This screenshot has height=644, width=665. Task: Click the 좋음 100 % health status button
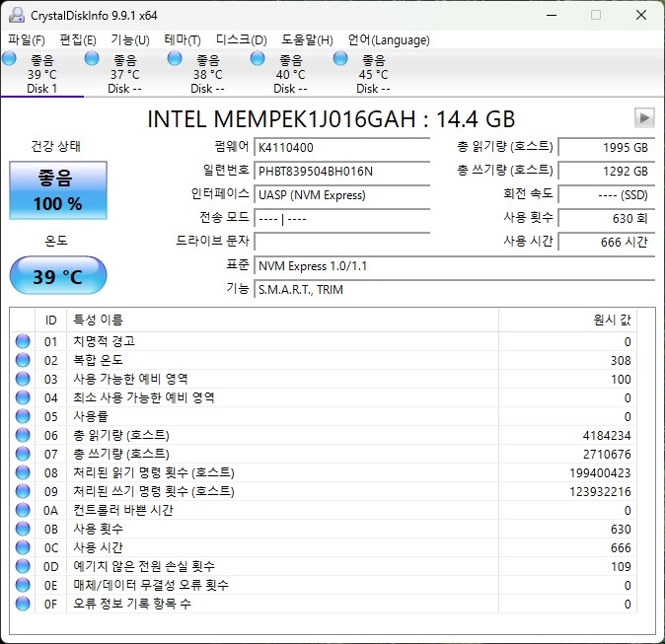click(x=58, y=190)
